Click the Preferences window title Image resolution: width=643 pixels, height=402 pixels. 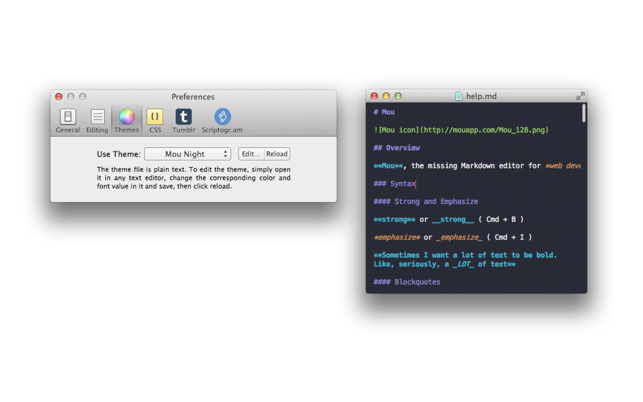point(193,97)
